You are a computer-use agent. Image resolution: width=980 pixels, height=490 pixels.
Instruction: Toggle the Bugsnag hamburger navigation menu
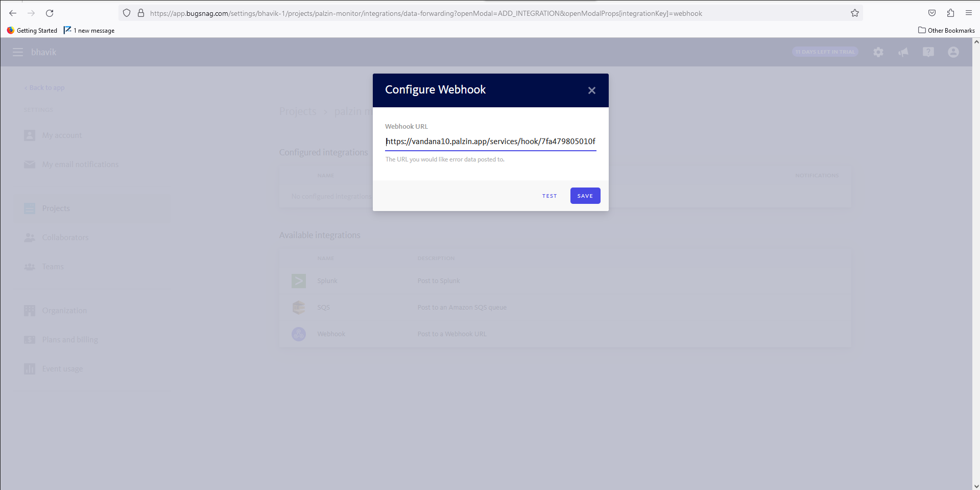[x=18, y=52]
